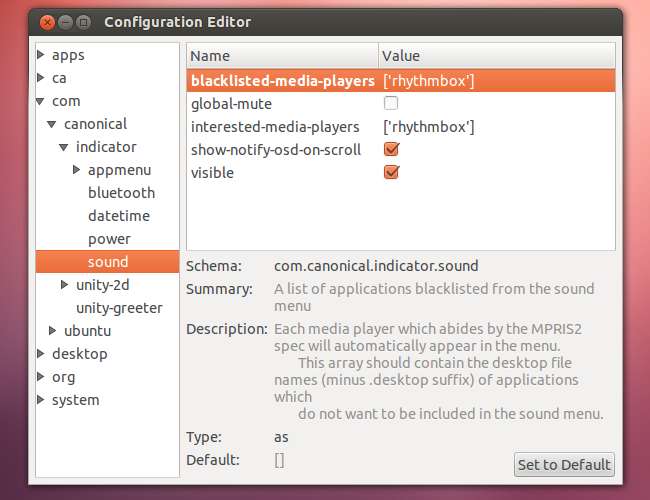Expand the apps tree node
650x500 pixels.
42,55
